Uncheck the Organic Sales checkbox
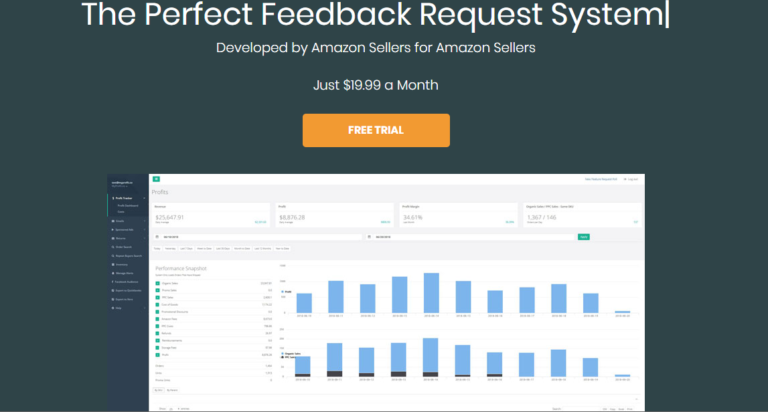768x412 pixels. (158, 283)
